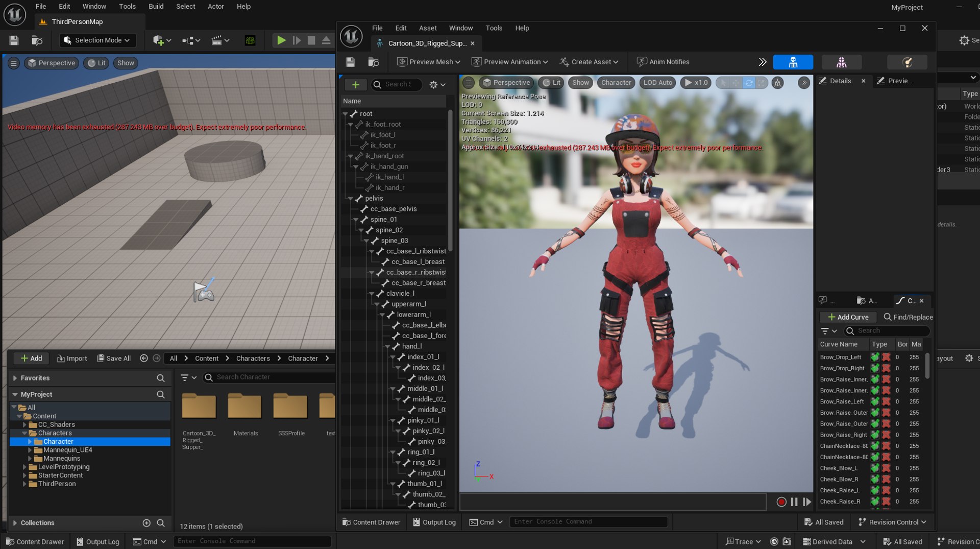
Task: Open curve filter options dropdown
Action: [x=829, y=331]
